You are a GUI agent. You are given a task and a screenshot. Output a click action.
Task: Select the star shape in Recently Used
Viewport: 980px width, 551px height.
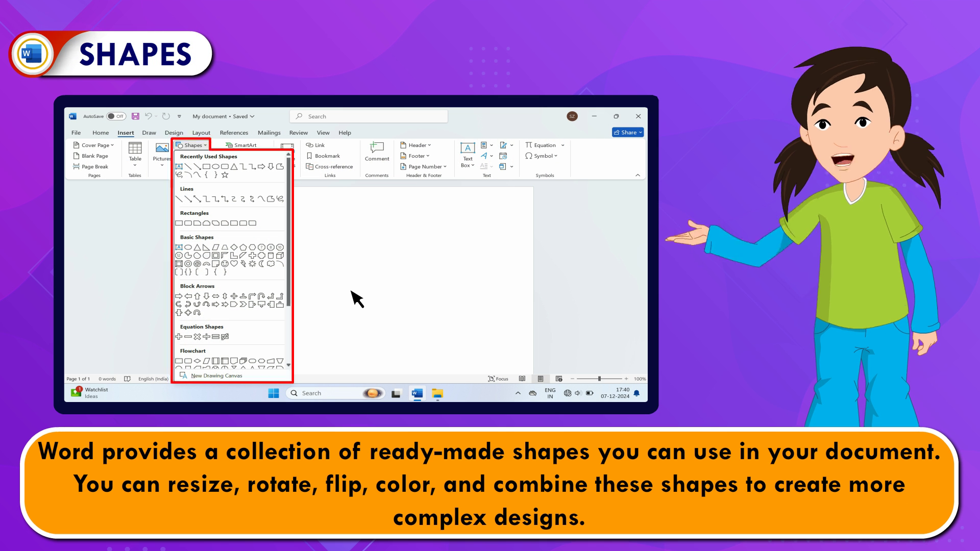[x=225, y=175]
